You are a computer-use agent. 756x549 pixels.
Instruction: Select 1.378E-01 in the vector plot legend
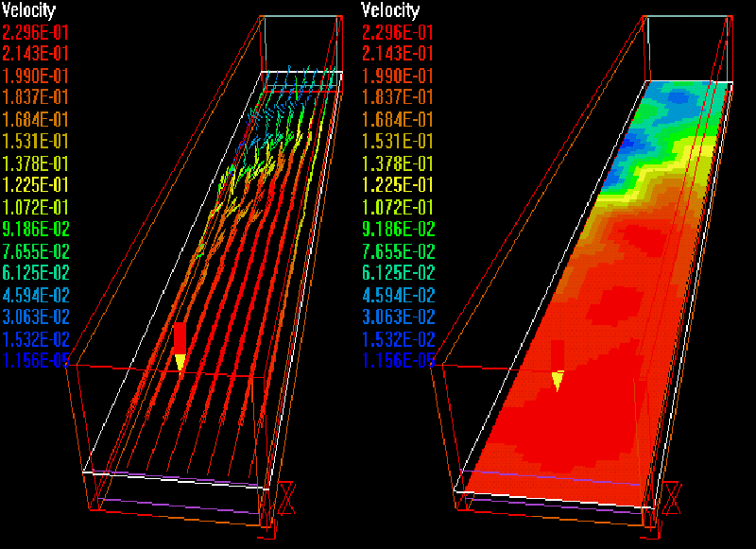pyautogui.click(x=35, y=163)
